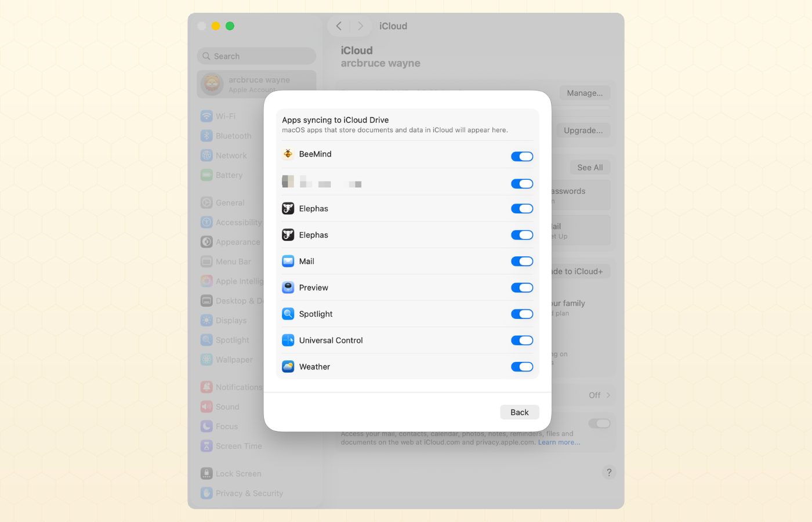Click the 'Spotlight' label in the sidebar
This screenshot has width=812, height=522.
click(233, 340)
